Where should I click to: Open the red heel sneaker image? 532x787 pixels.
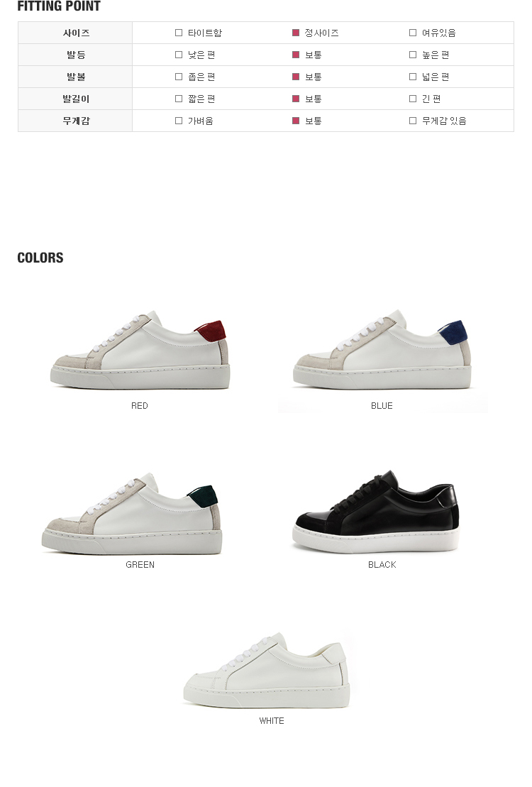(140, 350)
